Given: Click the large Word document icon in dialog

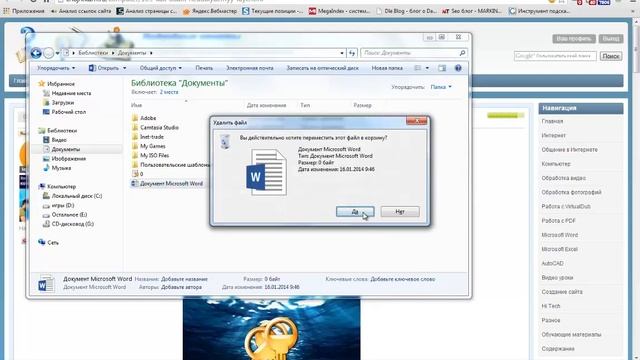Looking at the screenshot, I should tap(266, 172).
